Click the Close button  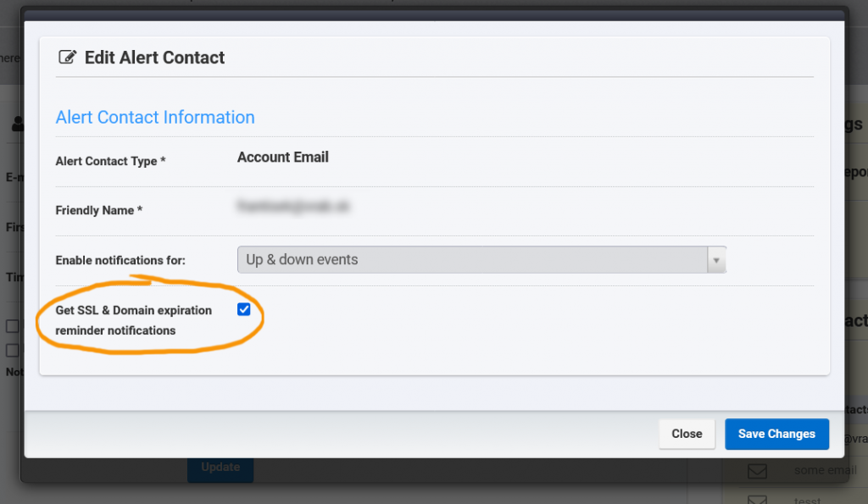687,434
